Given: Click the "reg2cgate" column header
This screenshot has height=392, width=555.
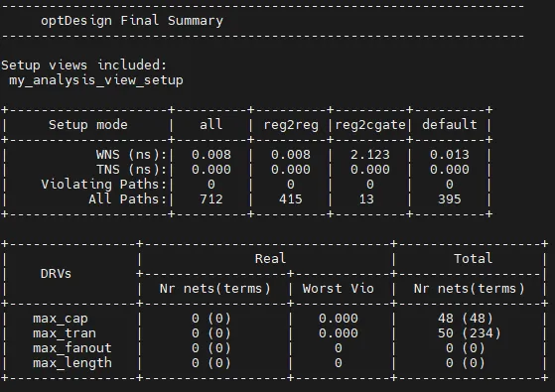Looking at the screenshot, I should (x=370, y=125).
